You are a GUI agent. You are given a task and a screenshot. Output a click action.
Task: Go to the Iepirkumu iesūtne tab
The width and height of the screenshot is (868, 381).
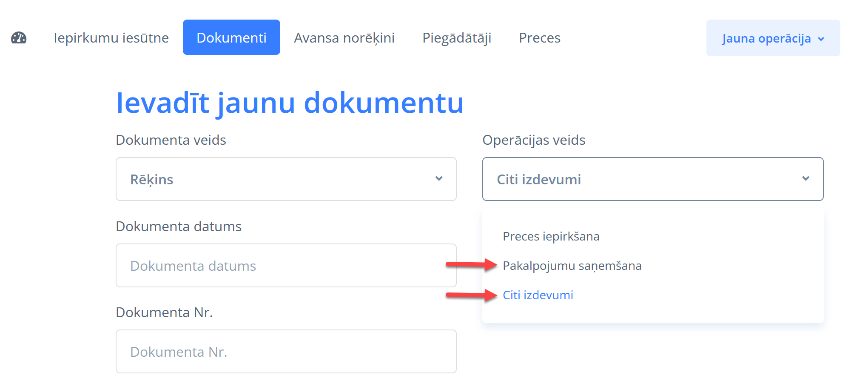click(111, 38)
